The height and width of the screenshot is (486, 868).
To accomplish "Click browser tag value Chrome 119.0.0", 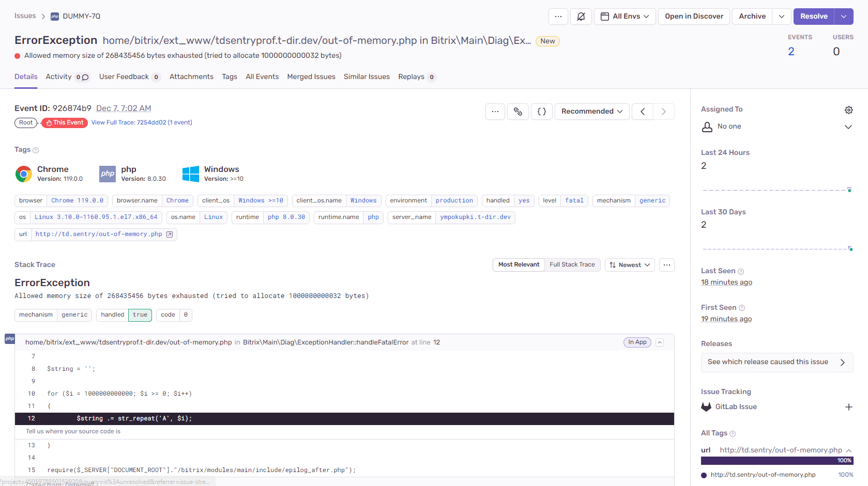I will pyautogui.click(x=77, y=201).
